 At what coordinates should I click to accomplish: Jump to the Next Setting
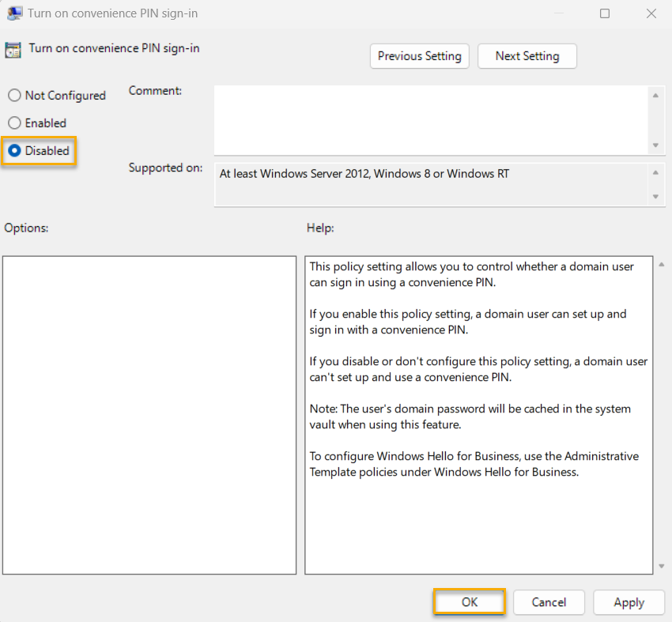(527, 56)
